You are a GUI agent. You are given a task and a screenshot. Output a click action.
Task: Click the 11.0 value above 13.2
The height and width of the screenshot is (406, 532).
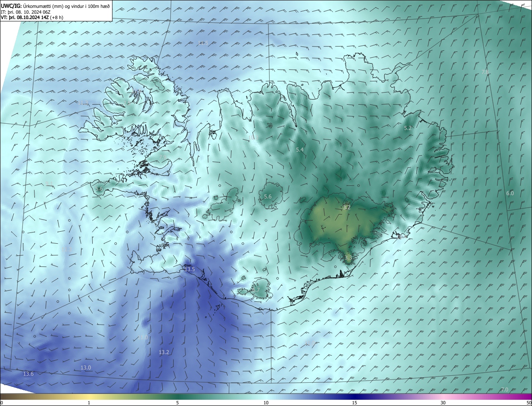(143, 338)
